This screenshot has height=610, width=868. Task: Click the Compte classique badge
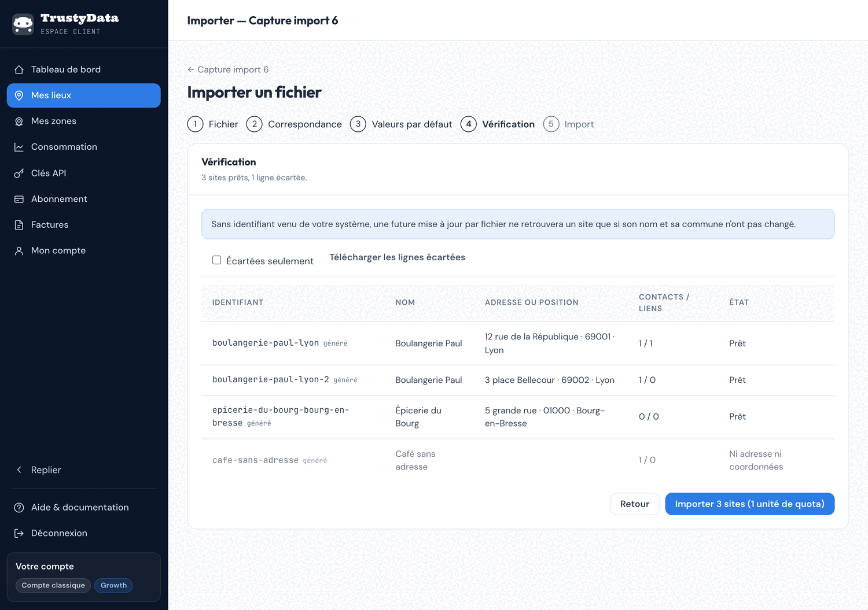coord(53,585)
